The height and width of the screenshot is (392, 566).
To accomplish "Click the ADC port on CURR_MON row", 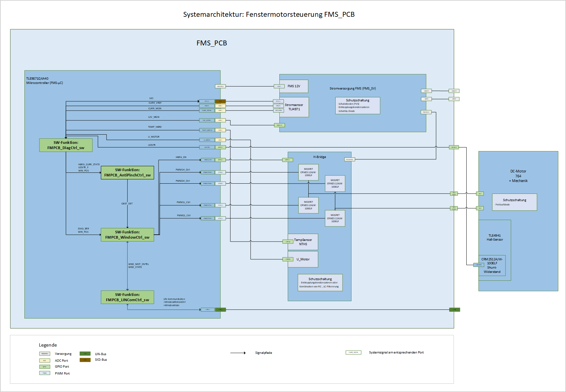I will (x=220, y=110).
